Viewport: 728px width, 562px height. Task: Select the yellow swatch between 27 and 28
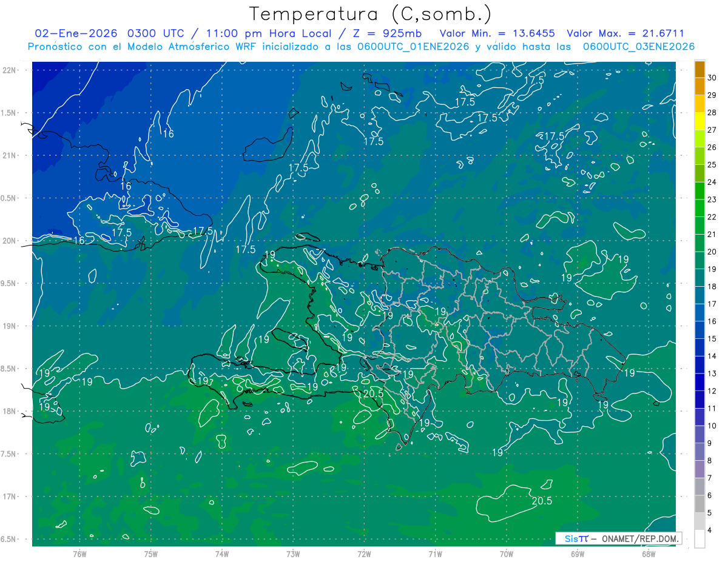(699, 121)
